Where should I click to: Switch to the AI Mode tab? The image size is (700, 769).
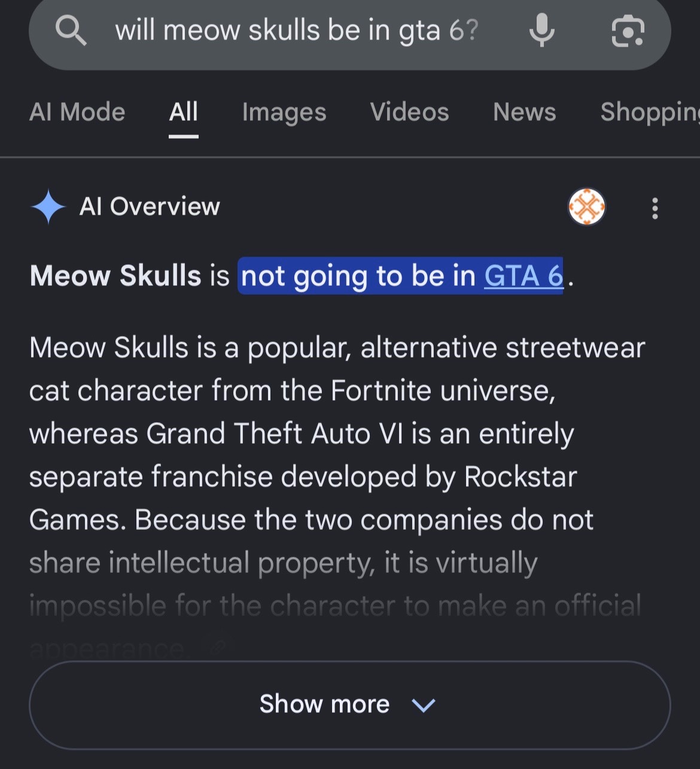tap(77, 112)
